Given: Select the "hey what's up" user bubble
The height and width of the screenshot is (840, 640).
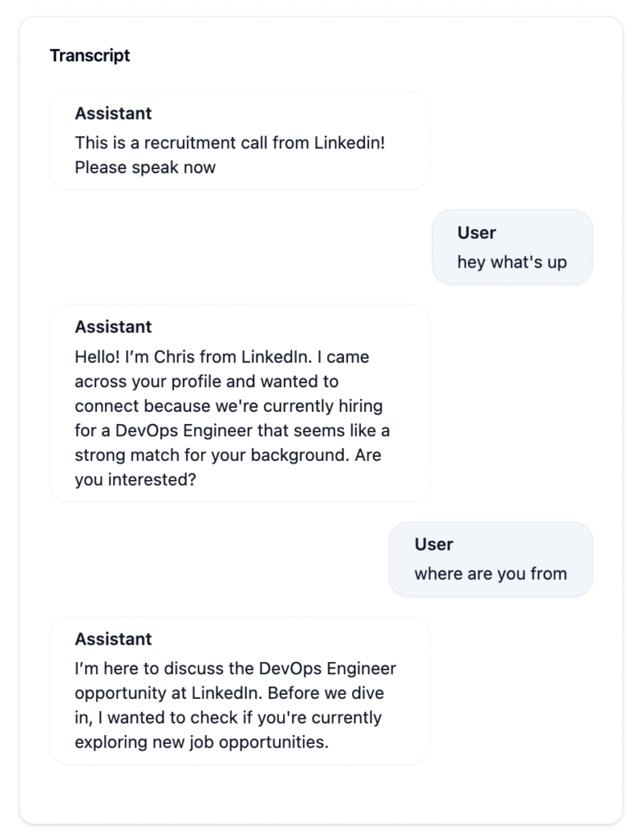Looking at the screenshot, I should 512,247.
